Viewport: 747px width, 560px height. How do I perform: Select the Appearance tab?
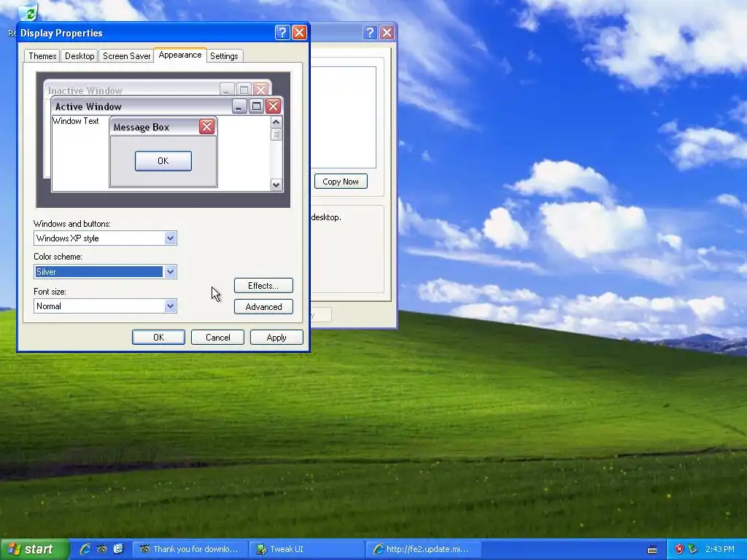click(180, 55)
